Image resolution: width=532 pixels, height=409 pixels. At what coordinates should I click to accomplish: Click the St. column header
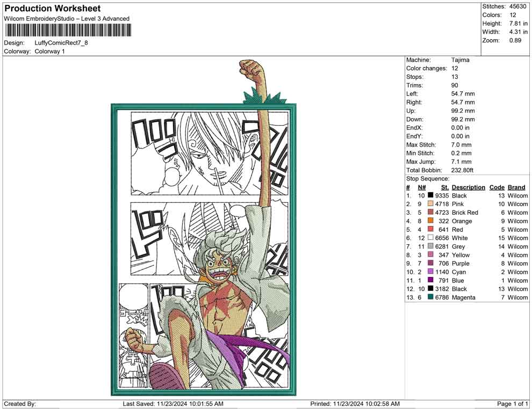pos(445,187)
